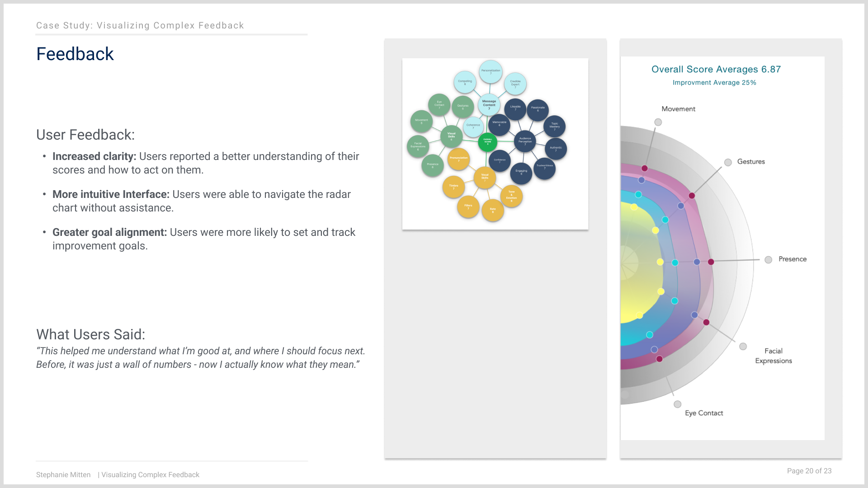The image size is (868, 488).
Task: Select the Trustworthiness bubble
Action: tap(544, 168)
